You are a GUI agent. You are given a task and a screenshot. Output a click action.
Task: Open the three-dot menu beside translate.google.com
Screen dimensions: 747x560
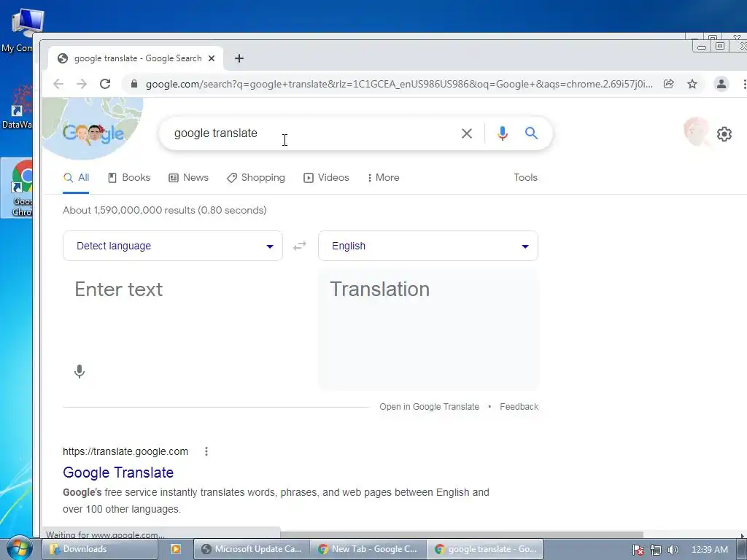206,451
